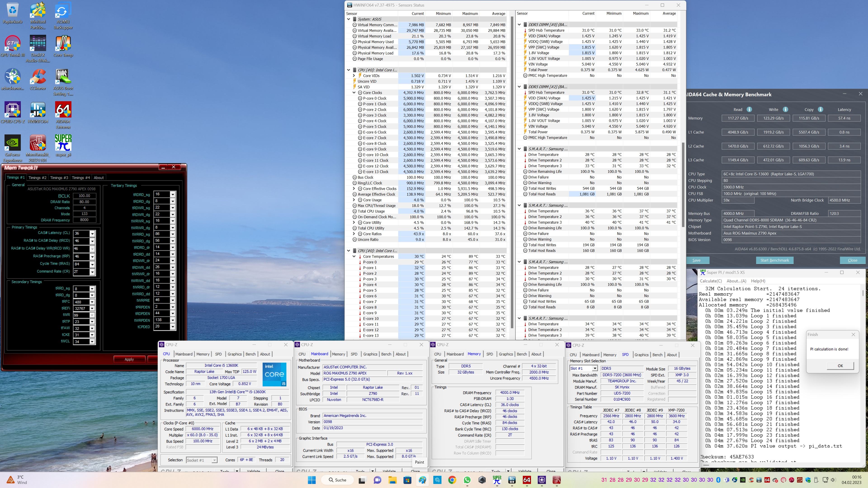This screenshot has height=488, width=868.
Task: Open Help(H) menu in Super PI
Action: 758,281
